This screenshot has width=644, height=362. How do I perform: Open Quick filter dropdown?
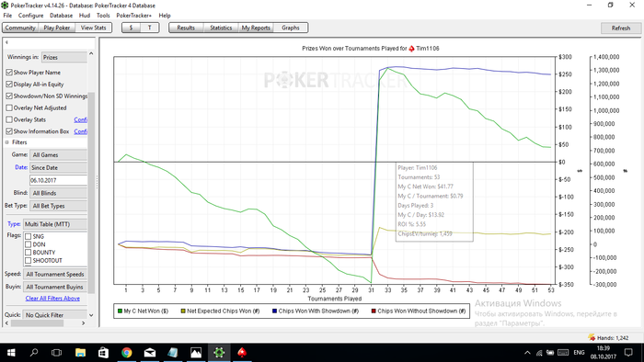(x=55, y=315)
